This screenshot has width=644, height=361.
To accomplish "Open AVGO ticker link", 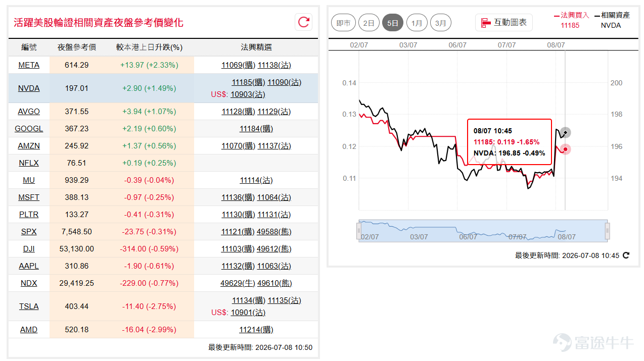I will click(29, 112).
